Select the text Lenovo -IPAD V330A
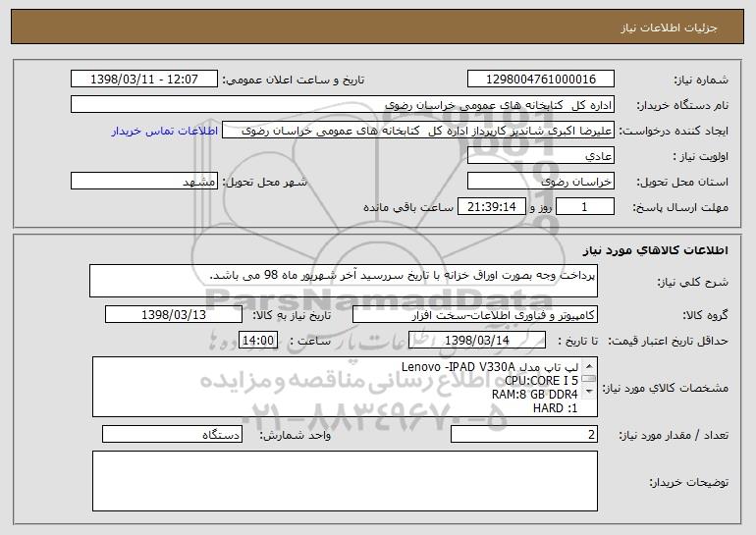Viewport: 756px width, 535px height. click(x=459, y=367)
